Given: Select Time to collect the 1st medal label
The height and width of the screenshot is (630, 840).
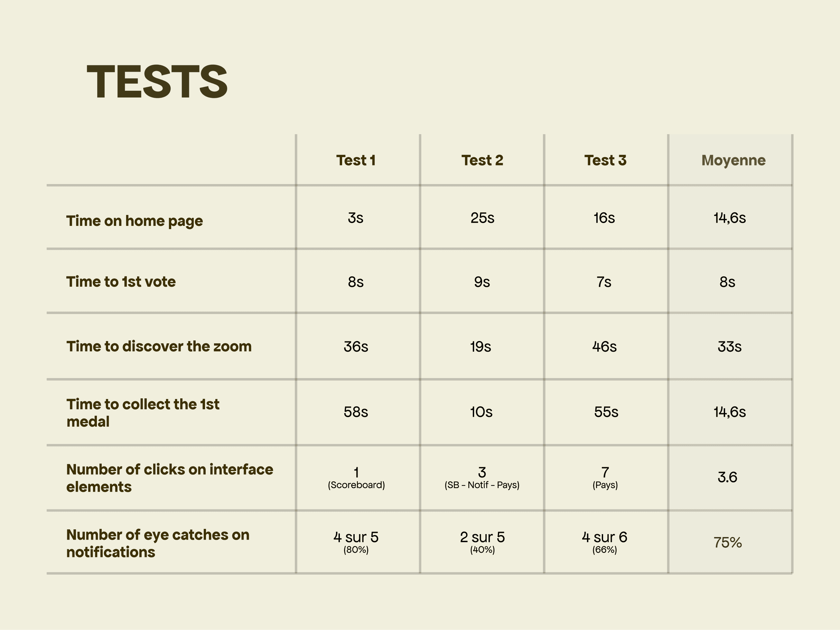Looking at the screenshot, I should coord(143,413).
